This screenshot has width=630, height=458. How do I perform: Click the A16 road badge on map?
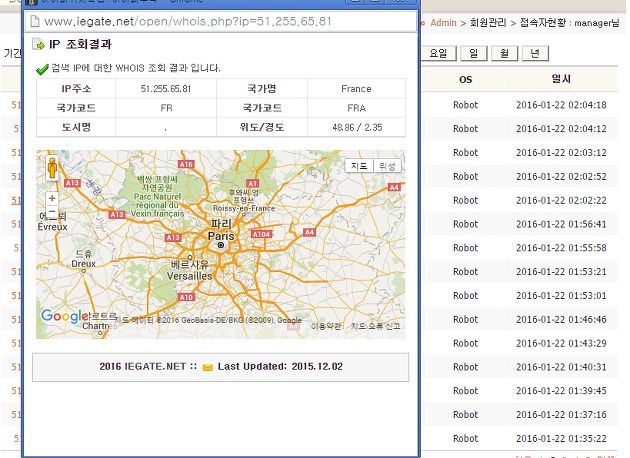(186, 164)
